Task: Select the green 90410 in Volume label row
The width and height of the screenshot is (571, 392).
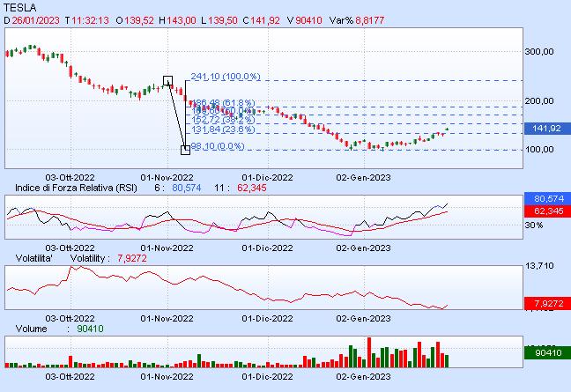Action: tap(90, 329)
